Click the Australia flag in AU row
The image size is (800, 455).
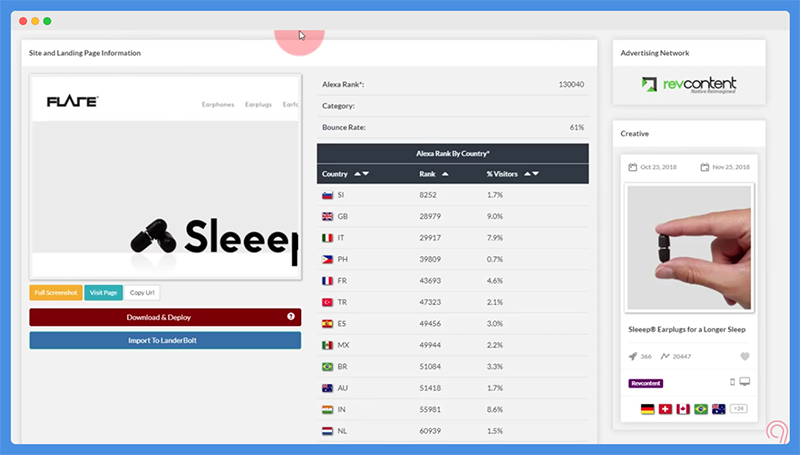click(x=328, y=388)
